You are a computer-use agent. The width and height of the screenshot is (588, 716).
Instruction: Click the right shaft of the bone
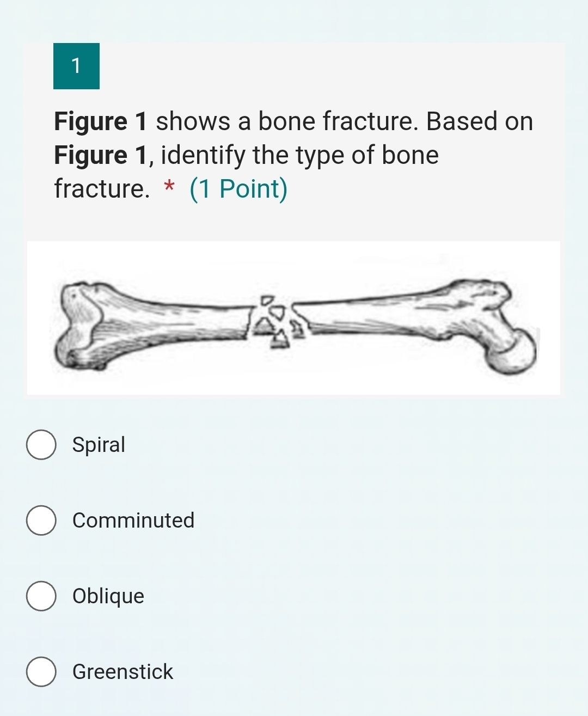[x=370, y=316]
